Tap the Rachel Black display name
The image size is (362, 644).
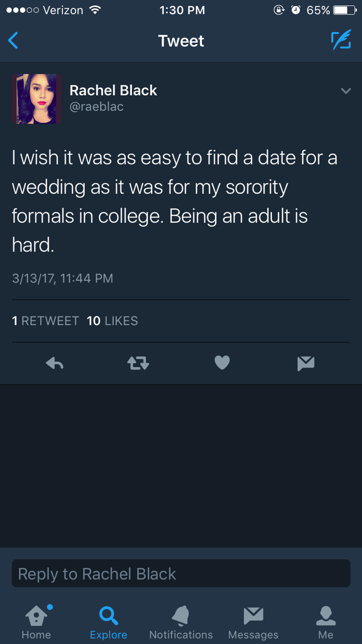tap(113, 91)
